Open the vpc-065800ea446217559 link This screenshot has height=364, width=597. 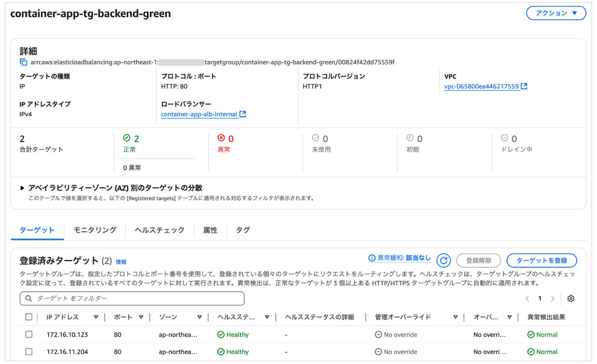click(x=481, y=87)
